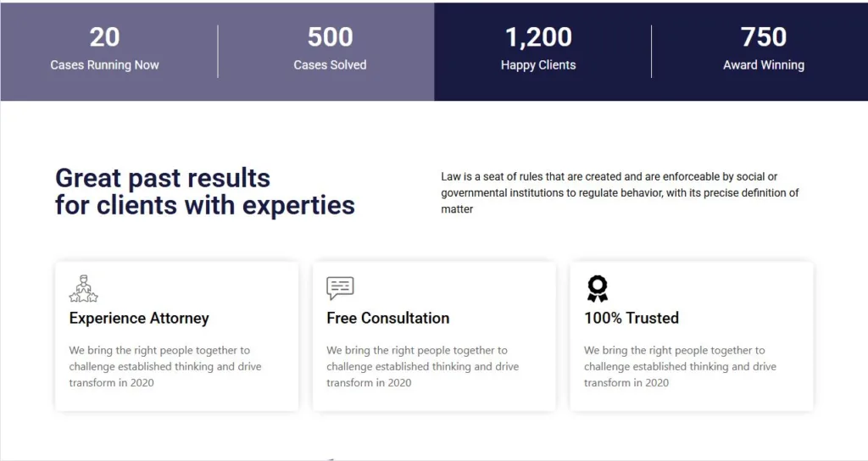Click the chat bubble consultation icon
Image resolution: width=868 pixels, height=461 pixels.
[340, 288]
